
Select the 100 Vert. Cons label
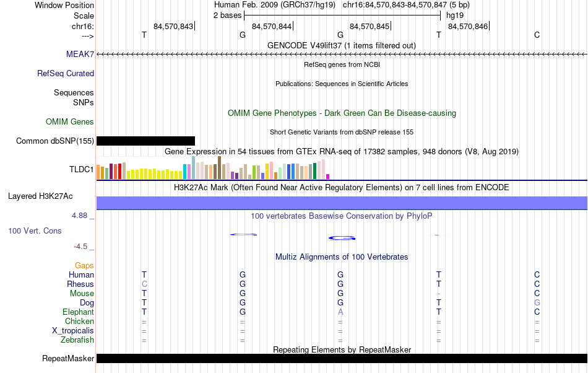point(35,230)
